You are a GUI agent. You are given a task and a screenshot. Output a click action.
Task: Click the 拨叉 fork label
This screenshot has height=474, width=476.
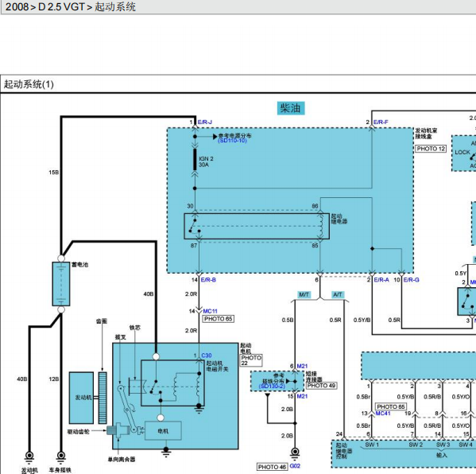121,337
